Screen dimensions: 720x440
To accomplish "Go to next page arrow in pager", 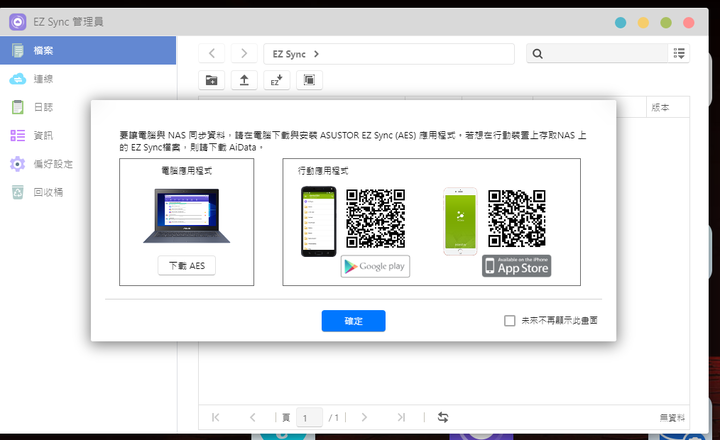I will pos(364,417).
